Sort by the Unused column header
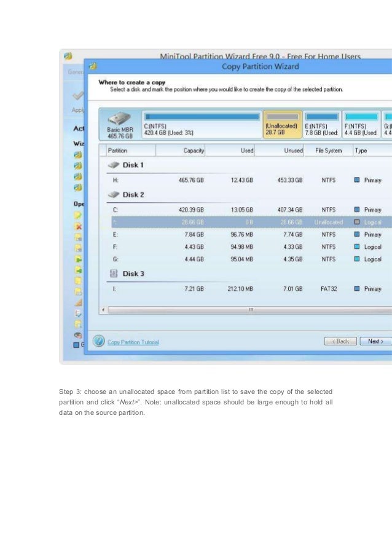This screenshot has width=392, height=555. 279,151
